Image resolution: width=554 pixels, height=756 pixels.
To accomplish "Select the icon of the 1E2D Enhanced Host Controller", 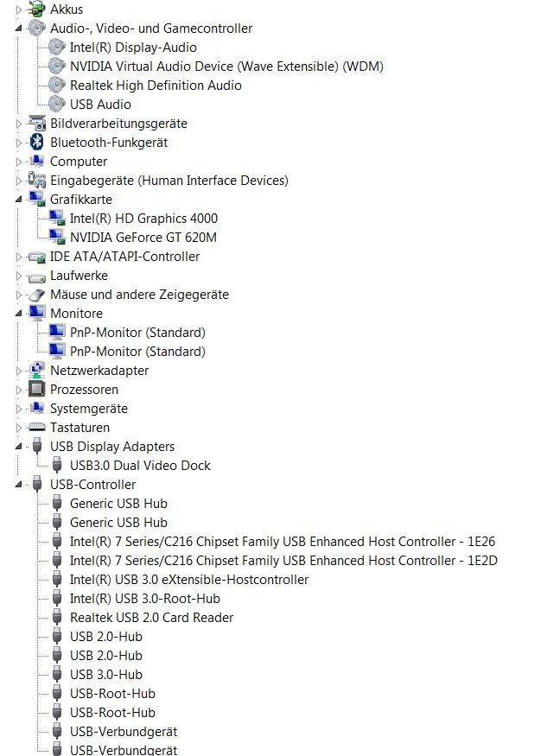I will [56, 560].
